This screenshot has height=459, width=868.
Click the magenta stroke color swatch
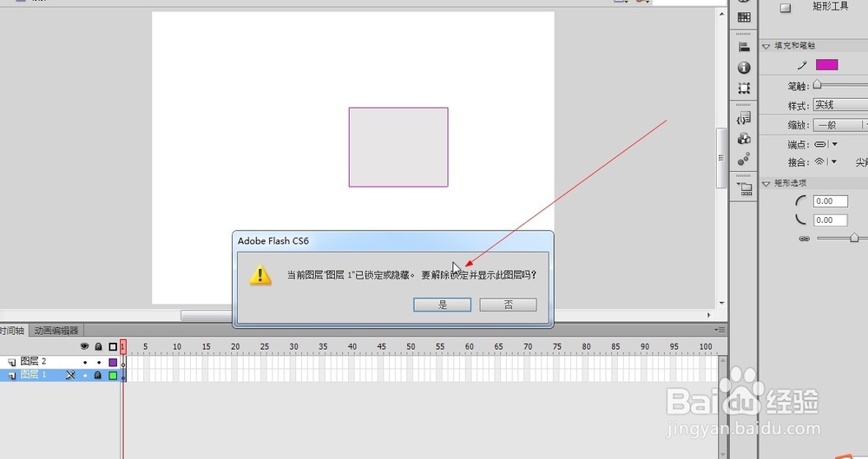click(826, 65)
